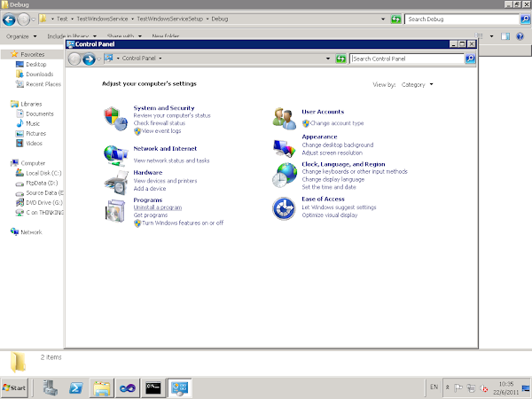Click Turn Windows features on or off

183,223
